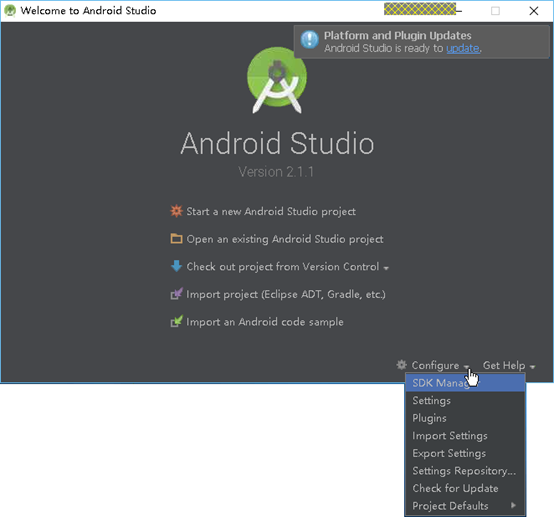Viewport: 554px width, 517px height.
Task: Click the blue exclamation notification icon
Action: (x=310, y=39)
